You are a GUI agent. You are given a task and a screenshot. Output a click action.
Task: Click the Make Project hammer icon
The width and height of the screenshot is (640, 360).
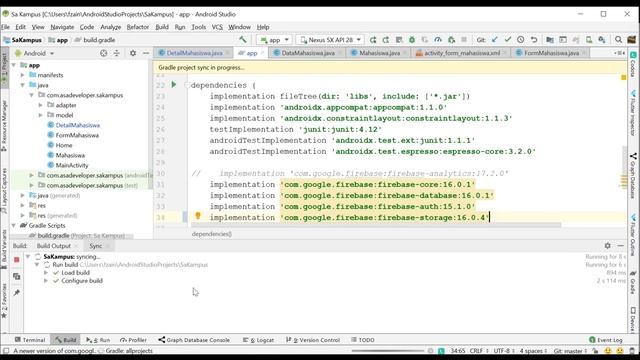point(243,40)
